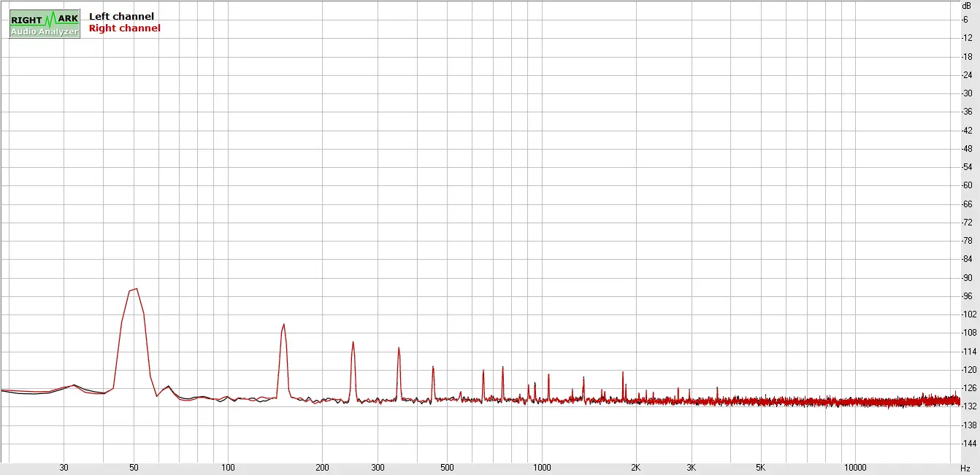Click the 5K frequency axis label

pyautogui.click(x=760, y=468)
